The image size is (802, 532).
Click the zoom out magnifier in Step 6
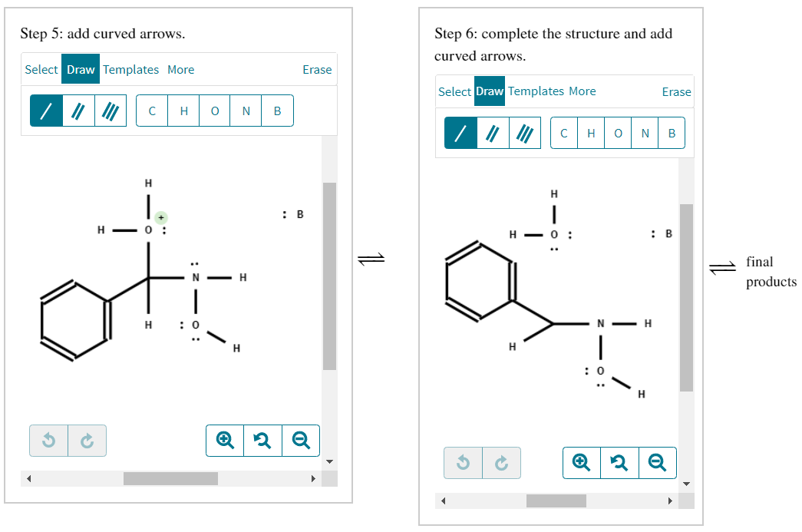tap(658, 462)
